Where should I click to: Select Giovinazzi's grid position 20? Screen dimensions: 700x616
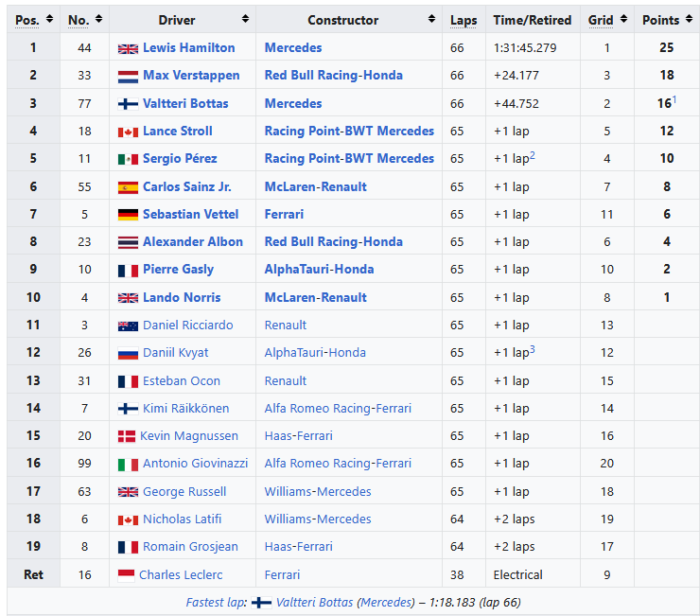tap(606, 464)
